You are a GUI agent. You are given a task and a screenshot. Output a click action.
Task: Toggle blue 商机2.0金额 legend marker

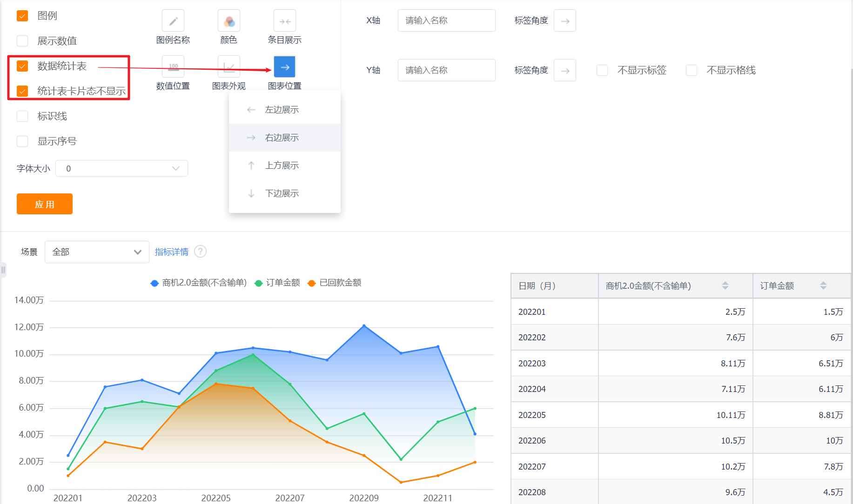pyautogui.click(x=154, y=283)
